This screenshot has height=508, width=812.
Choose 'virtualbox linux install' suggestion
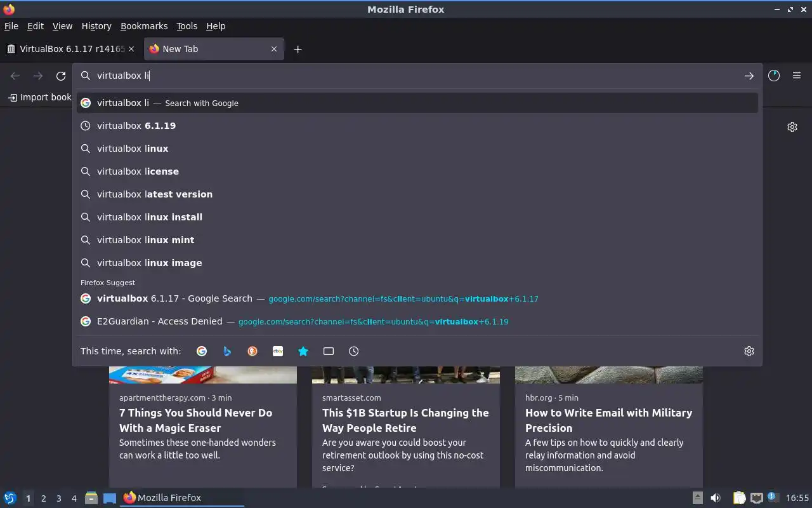pyautogui.click(x=417, y=217)
